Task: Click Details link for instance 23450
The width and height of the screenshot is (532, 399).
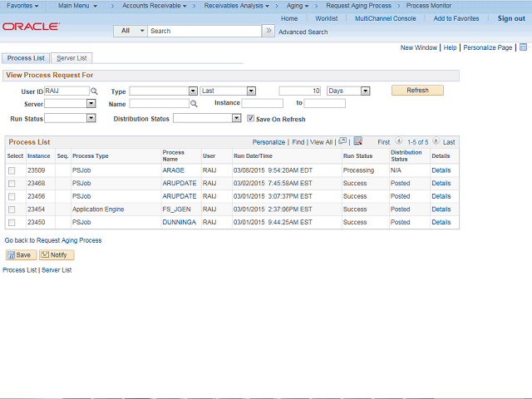Action: (x=441, y=223)
